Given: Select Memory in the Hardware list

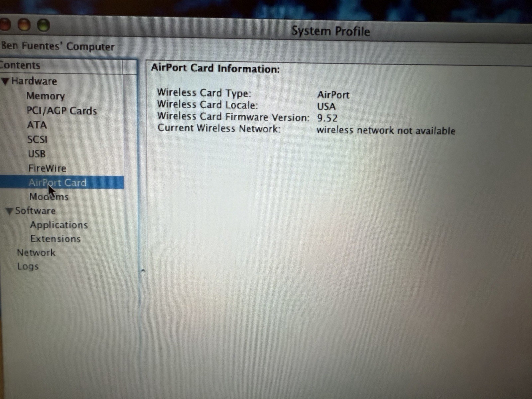Looking at the screenshot, I should (x=46, y=96).
